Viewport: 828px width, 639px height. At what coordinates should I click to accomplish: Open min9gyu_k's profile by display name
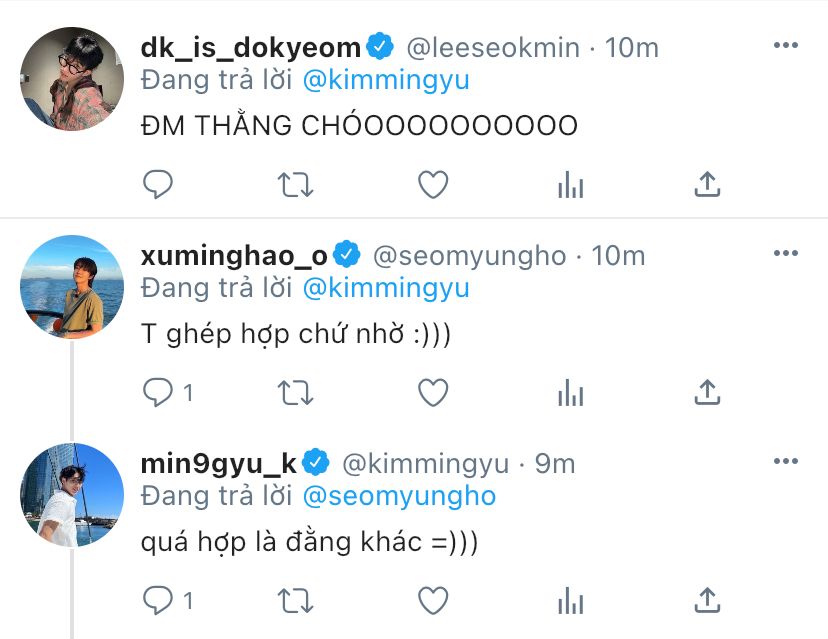pos(222,464)
